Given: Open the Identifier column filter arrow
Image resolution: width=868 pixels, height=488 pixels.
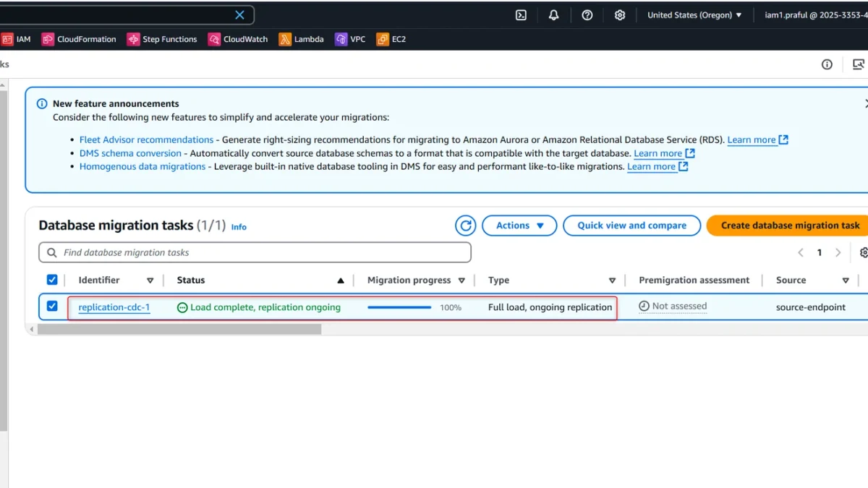Looking at the screenshot, I should click(150, 281).
